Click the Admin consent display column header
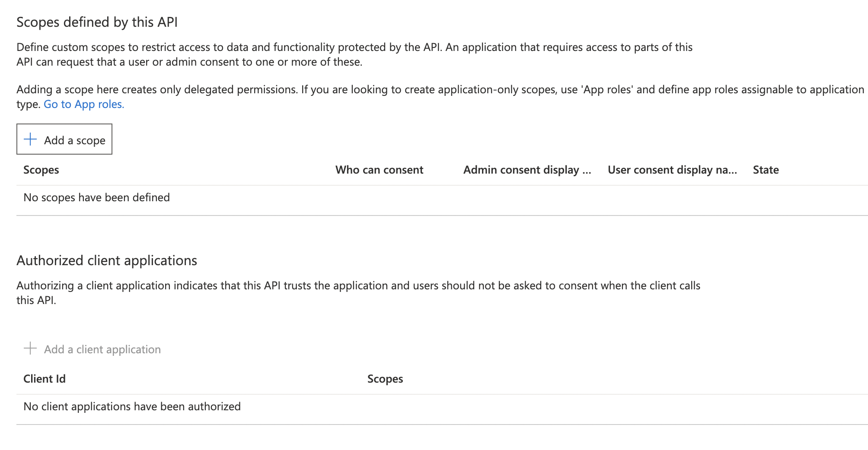Image resolution: width=868 pixels, height=450 pixels. (x=527, y=170)
